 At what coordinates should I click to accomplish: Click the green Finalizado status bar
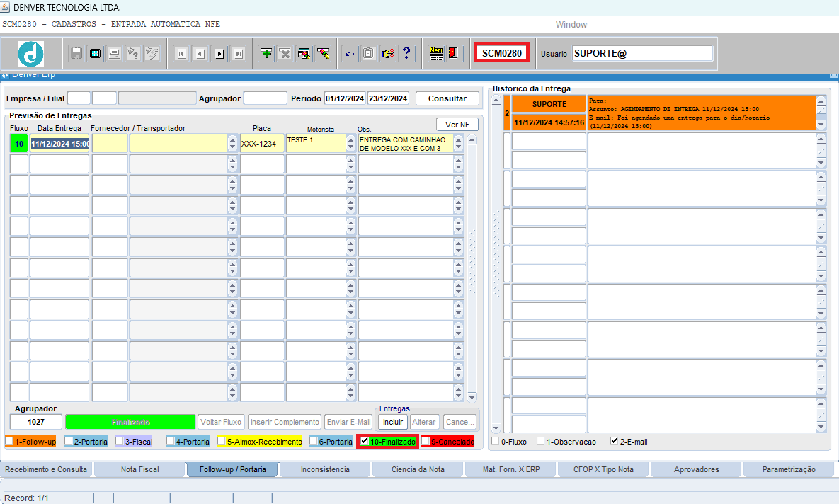(x=130, y=422)
